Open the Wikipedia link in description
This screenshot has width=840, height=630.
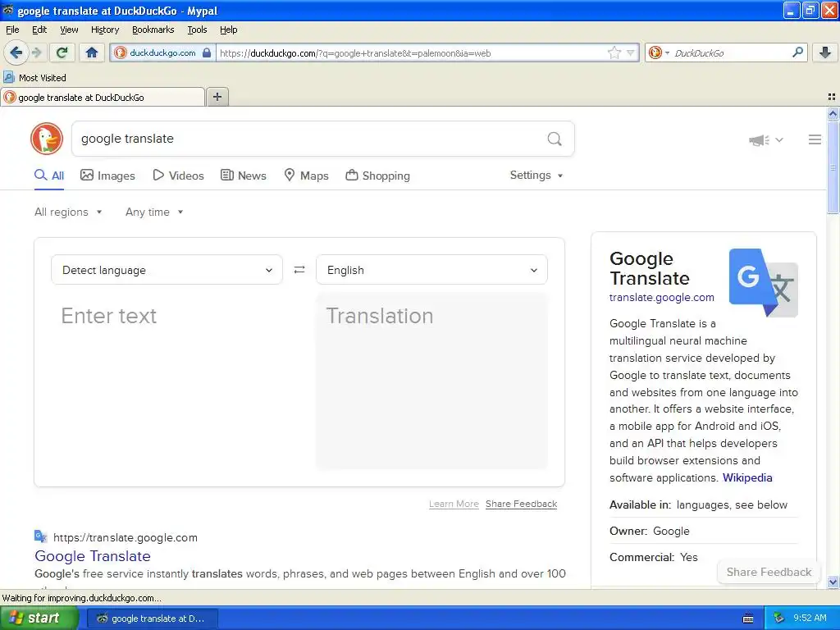pos(747,478)
